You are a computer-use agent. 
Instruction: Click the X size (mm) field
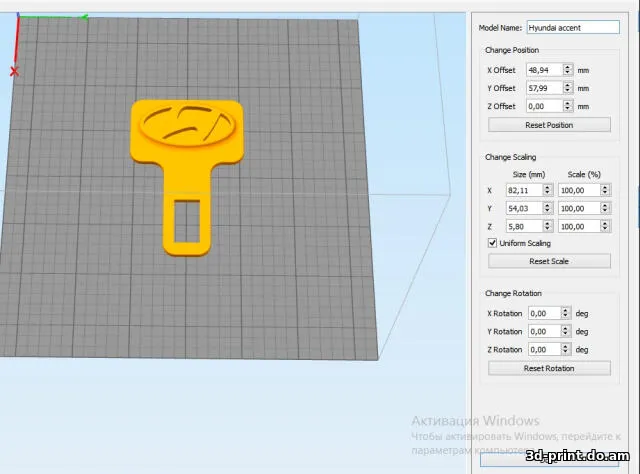click(x=525, y=190)
